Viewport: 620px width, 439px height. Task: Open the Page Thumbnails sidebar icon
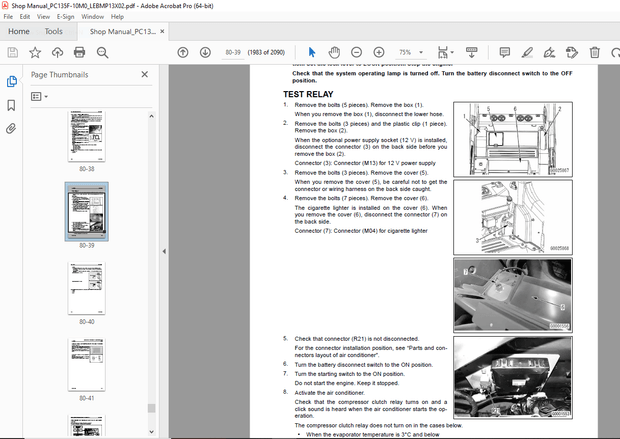click(x=11, y=81)
